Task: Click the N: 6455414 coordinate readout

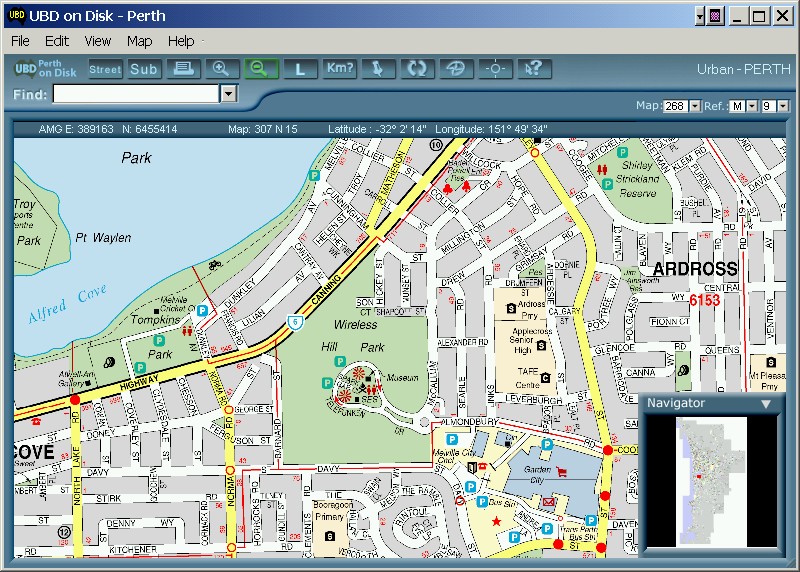Action: 149,129
